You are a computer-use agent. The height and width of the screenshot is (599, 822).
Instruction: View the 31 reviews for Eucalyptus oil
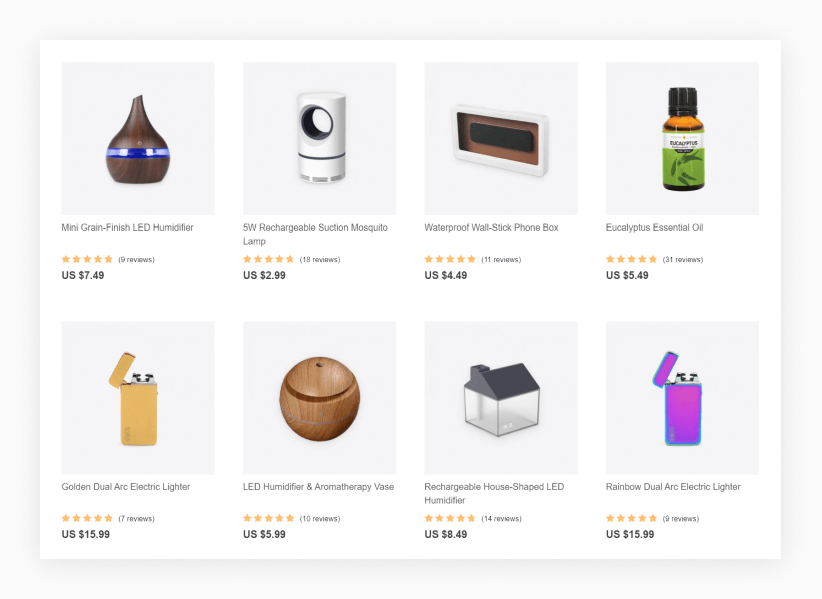tap(683, 259)
